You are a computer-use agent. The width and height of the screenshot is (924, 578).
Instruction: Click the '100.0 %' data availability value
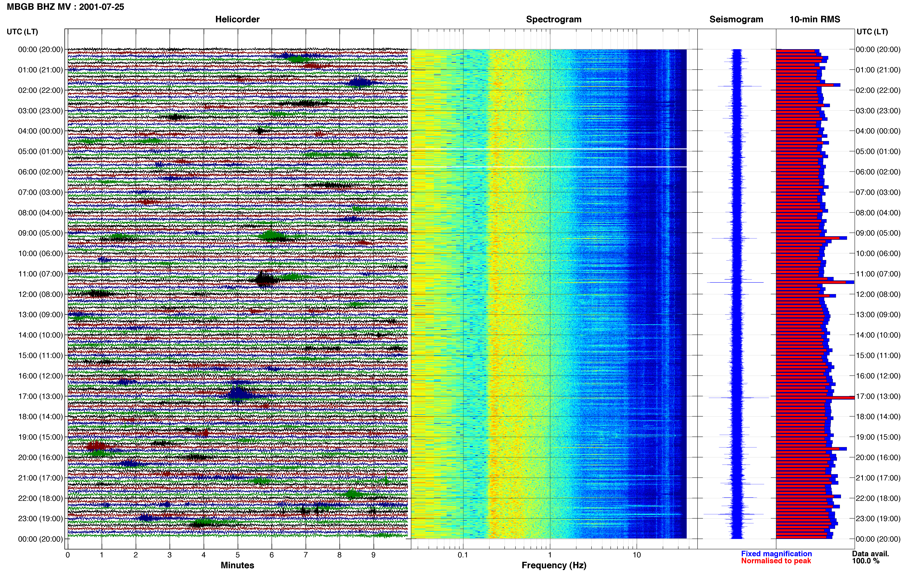865,561
